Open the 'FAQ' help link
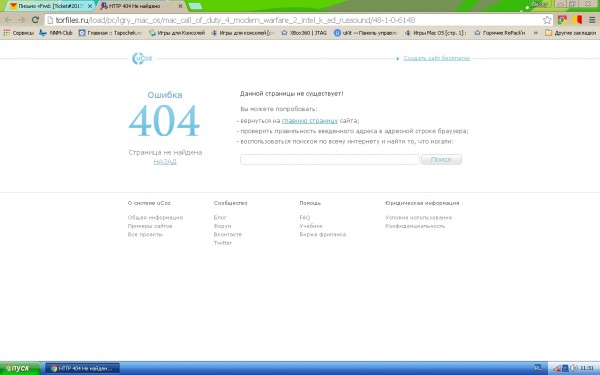 click(x=305, y=218)
